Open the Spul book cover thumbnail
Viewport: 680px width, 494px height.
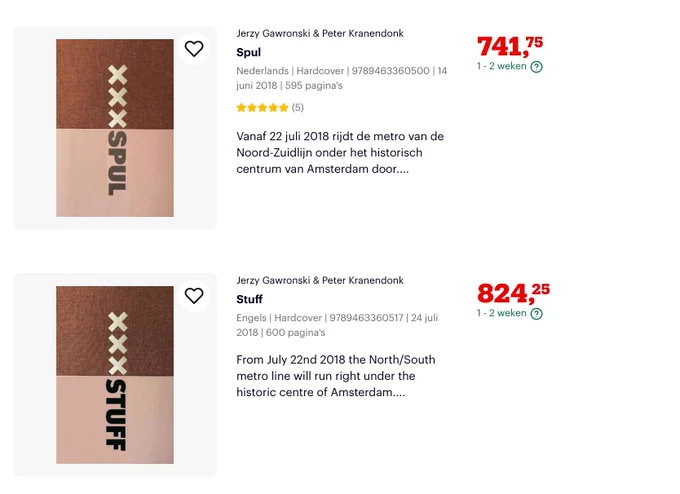(x=115, y=128)
